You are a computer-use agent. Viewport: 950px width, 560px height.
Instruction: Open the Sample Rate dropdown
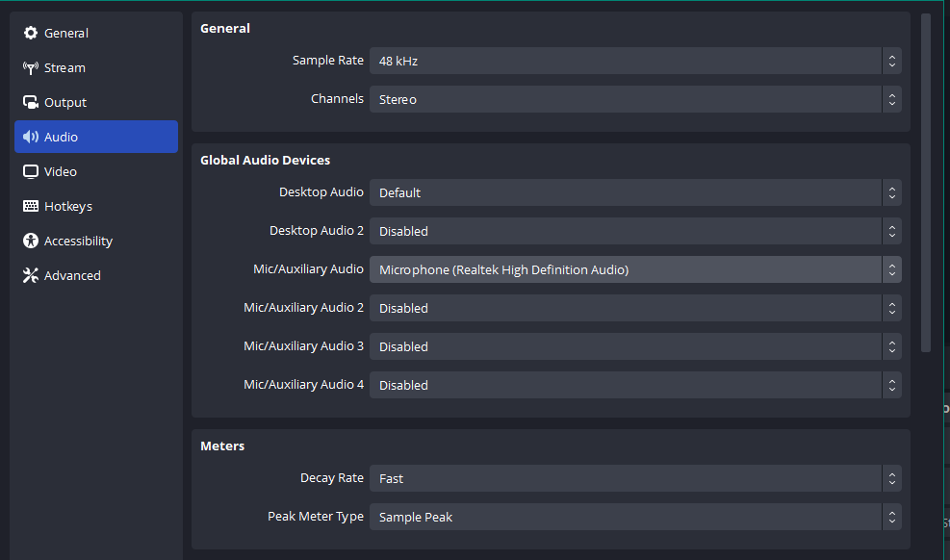coord(635,61)
